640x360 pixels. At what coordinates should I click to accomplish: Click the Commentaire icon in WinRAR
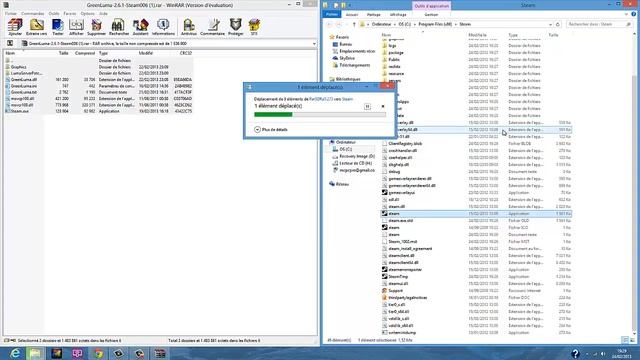213,27
